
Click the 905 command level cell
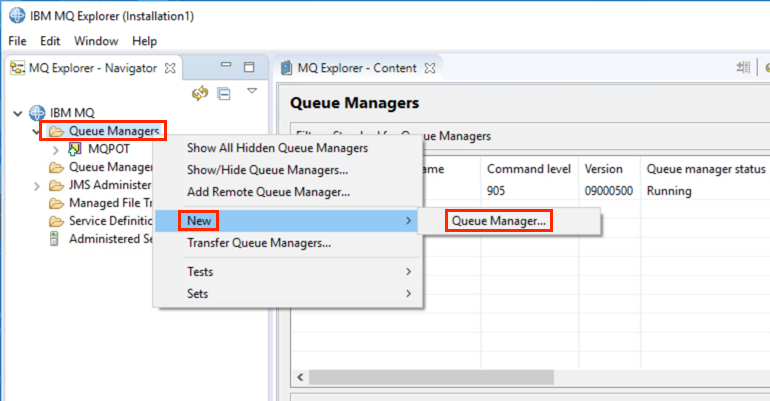pos(496,191)
